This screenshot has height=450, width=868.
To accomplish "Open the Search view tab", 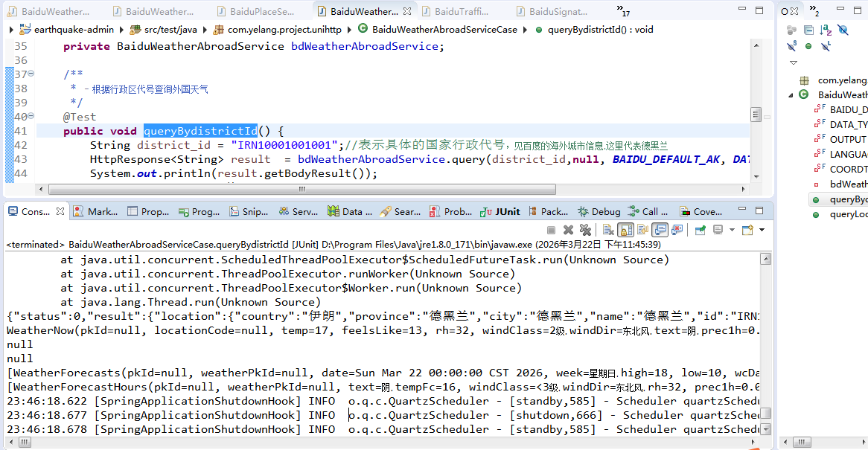I will tap(401, 211).
